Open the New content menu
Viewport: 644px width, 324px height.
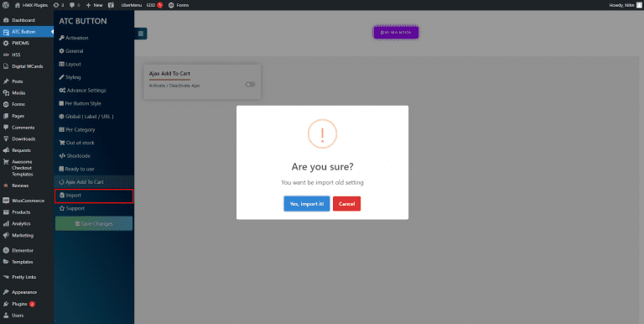(94, 5)
